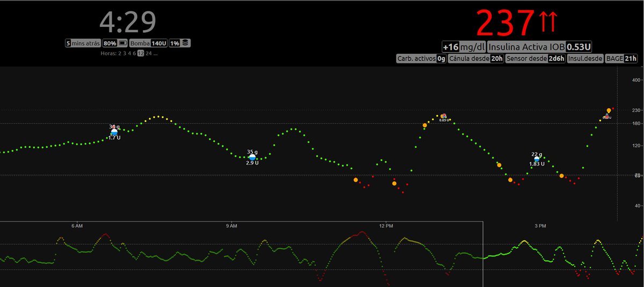
Task: Open the 80% pump battery pill
Action: (x=115, y=43)
